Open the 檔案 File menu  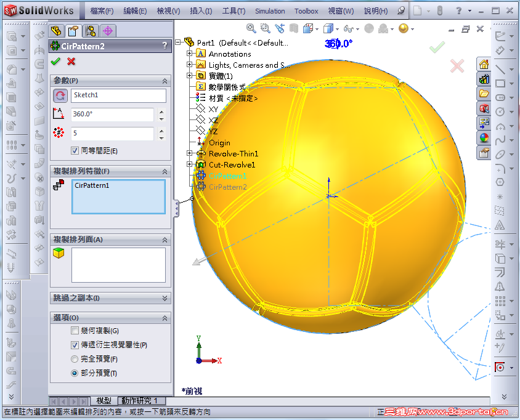[x=102, y=11]
